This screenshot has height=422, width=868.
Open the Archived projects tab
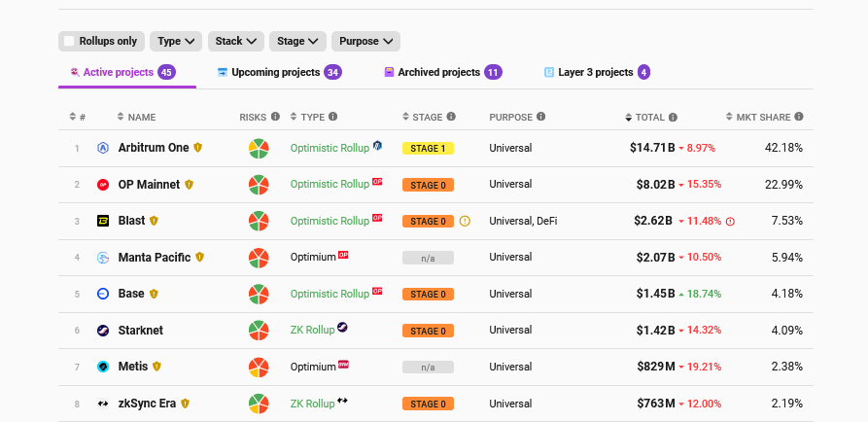(x=442, y=72)
